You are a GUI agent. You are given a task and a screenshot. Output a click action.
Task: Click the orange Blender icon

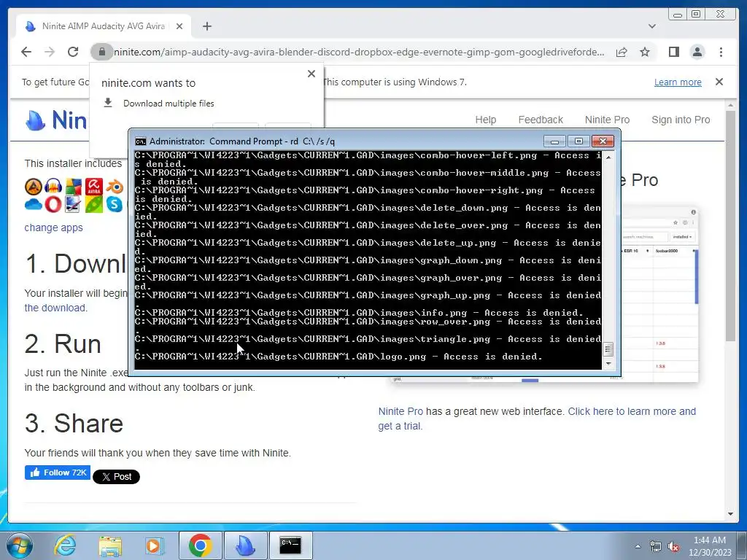coord(115,187)
